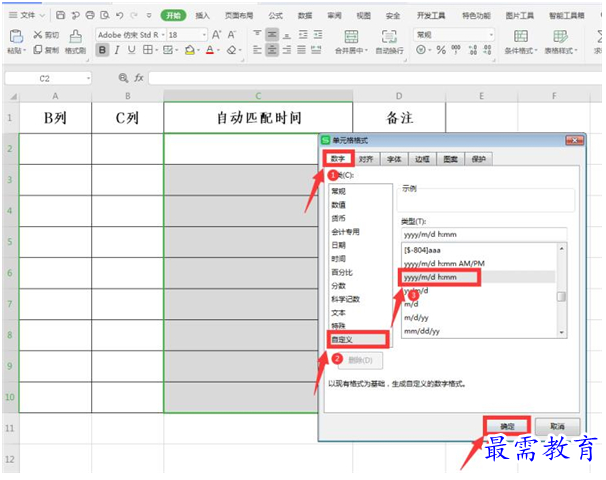Undo the last action
The height and width of the screenshot is (480, 606).
coord(119,15)
